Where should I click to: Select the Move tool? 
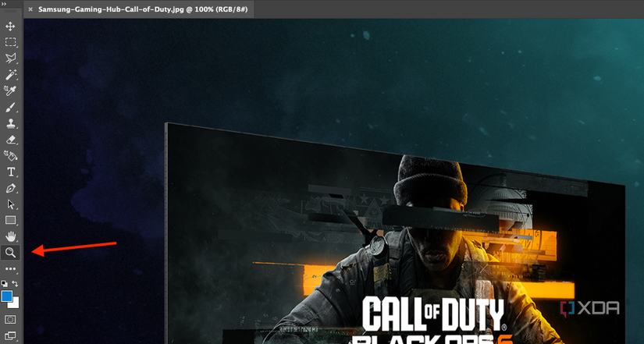coord(10,27)
